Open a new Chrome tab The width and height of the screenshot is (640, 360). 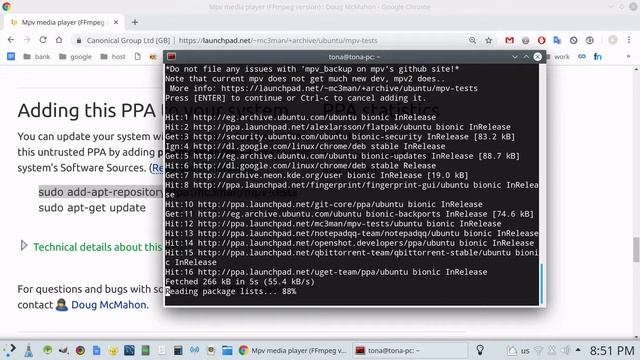pyautogui.click(x=135, y=22)
